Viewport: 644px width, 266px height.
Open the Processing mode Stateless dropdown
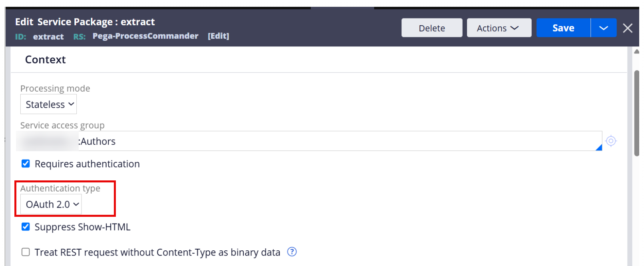[x=48, y=104]
